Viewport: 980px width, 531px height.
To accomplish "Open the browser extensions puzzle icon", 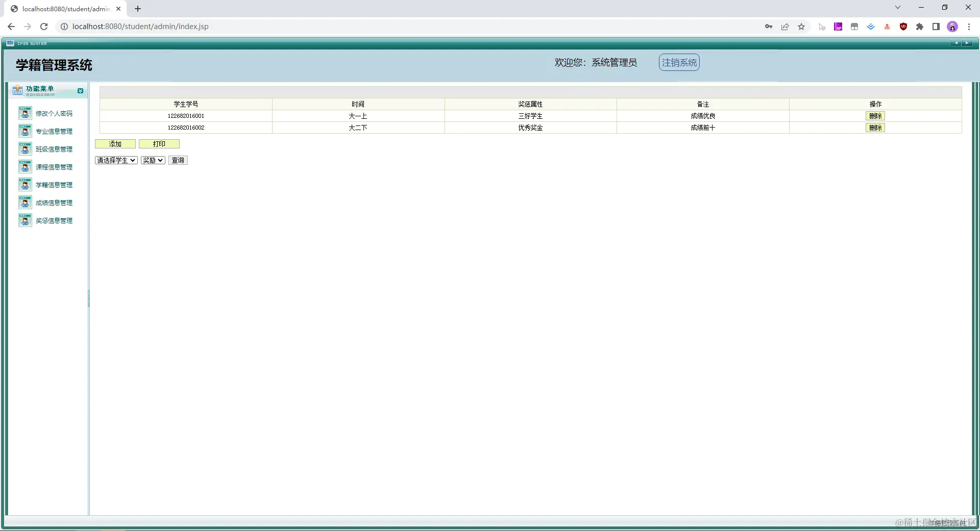I will 920,27.
